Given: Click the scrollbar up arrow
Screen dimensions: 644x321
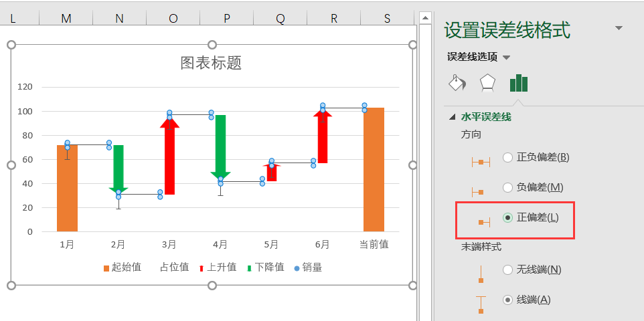Looking at the screenshot, I should pyautogui.click(x=425, y=17).
